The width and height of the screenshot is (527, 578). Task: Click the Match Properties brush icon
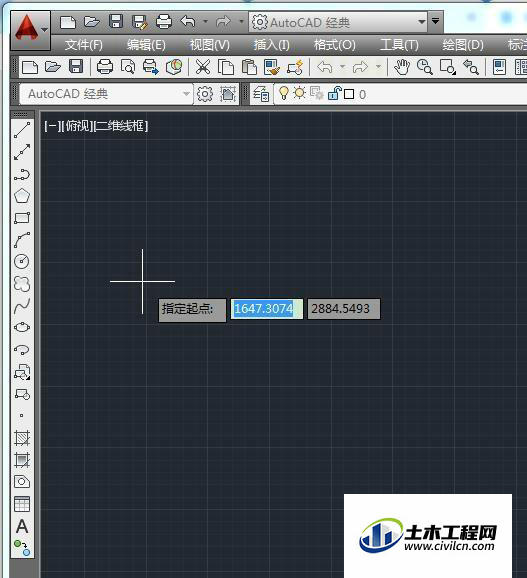click(272, 67)
